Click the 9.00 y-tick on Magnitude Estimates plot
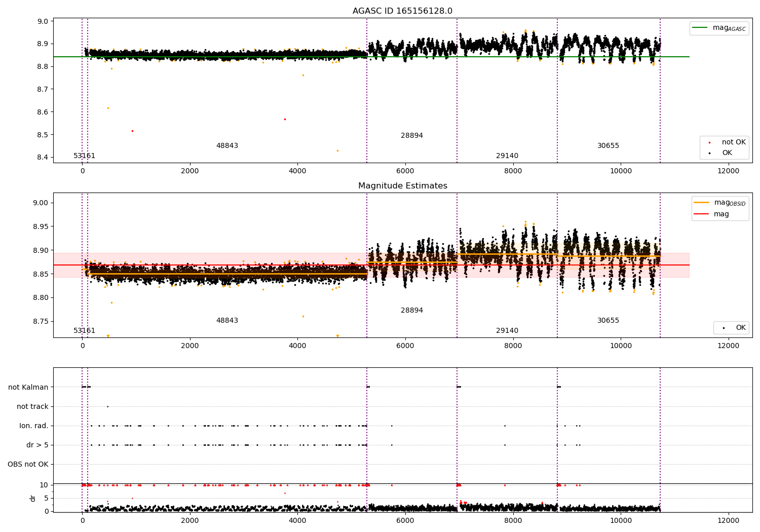Viewport: 760px width, 532px height. pos(41,203)
